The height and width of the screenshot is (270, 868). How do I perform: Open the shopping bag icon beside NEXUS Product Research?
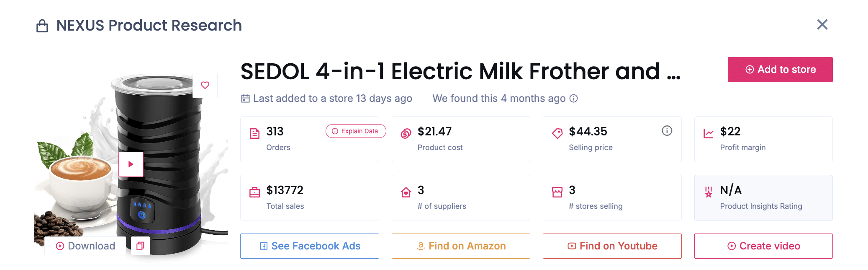(x=41, y=25)
